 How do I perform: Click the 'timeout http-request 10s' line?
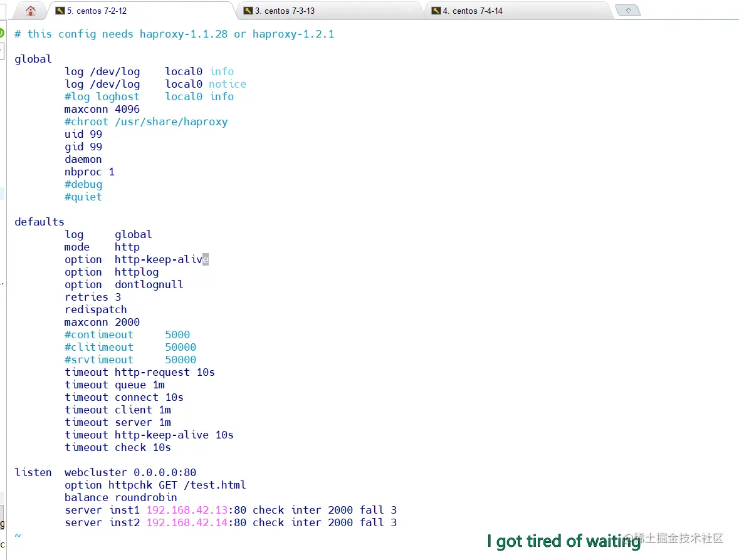(140, 373)
